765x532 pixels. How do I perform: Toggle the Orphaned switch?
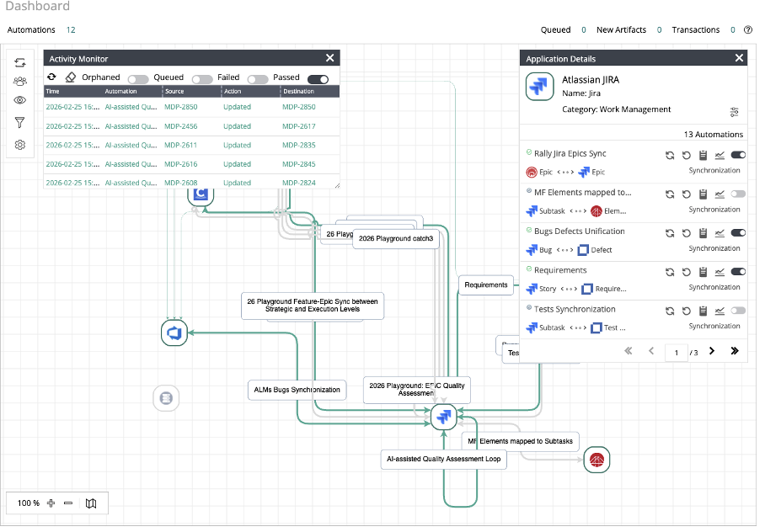[x=138, y=79]
